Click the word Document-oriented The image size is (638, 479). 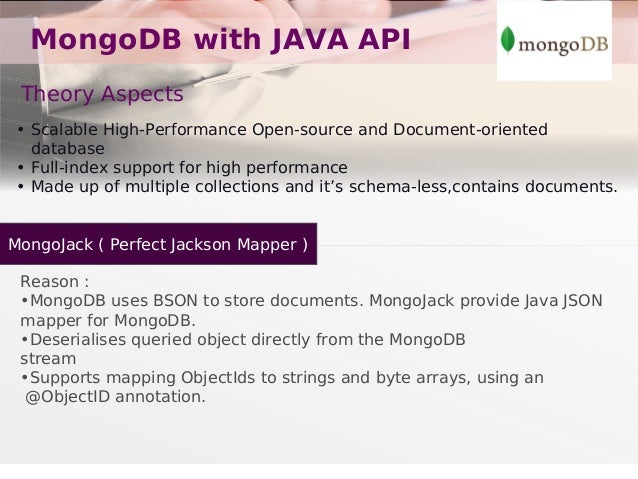click(x=470, y=129)
